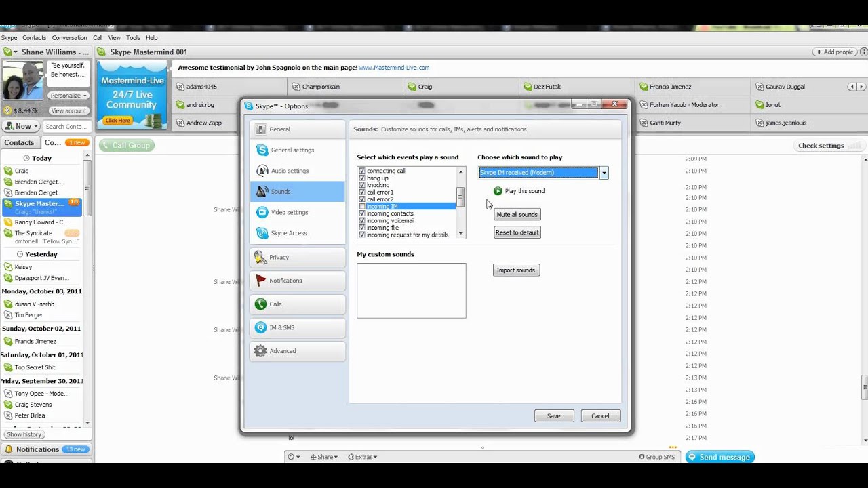This screenshot has height=488, width=868.
Task: Open the Contacts menu in menu bar
Action: [34, 38]
